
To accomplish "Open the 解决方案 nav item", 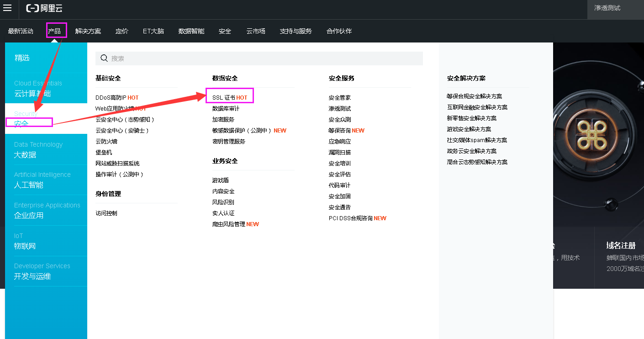I will click(x=88, y=31).
